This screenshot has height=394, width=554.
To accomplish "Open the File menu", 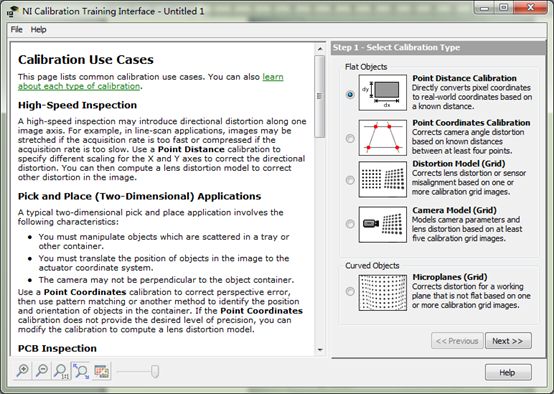I will click(x=17, y=30).
